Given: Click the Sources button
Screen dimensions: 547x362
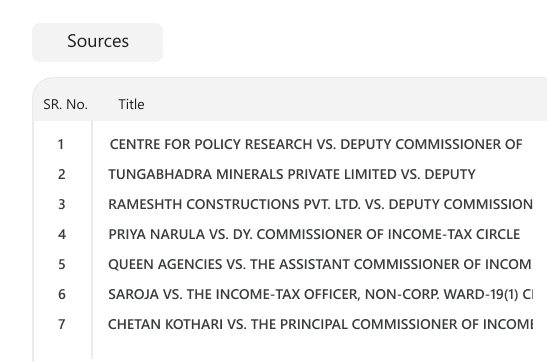Looking at the screenshot, I should 97,43.
